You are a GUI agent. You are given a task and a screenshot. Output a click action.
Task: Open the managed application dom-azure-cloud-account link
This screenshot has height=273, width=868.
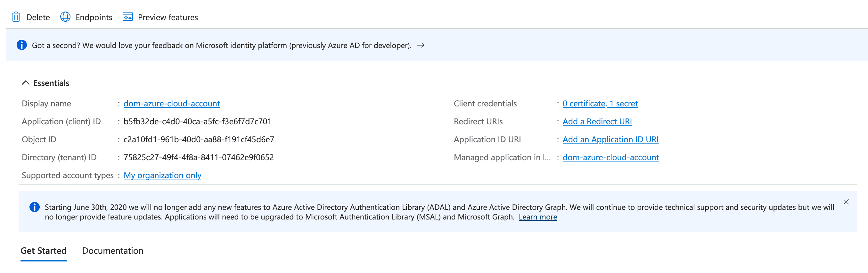610,157
